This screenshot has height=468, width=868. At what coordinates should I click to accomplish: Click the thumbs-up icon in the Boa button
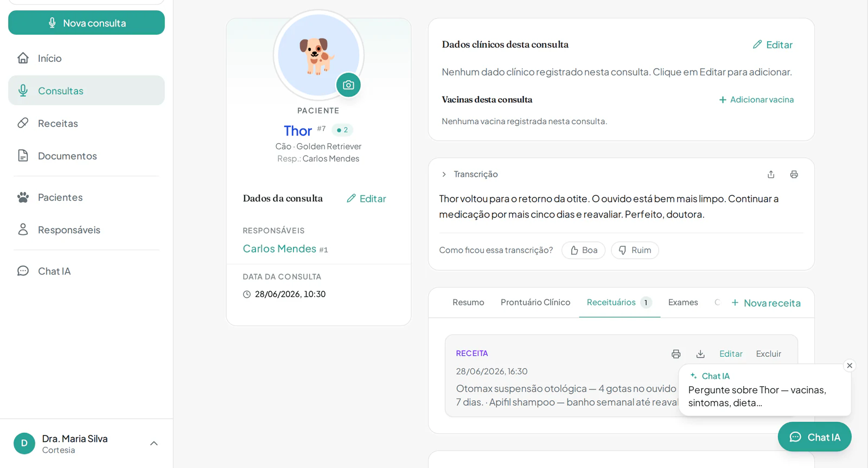575,250
